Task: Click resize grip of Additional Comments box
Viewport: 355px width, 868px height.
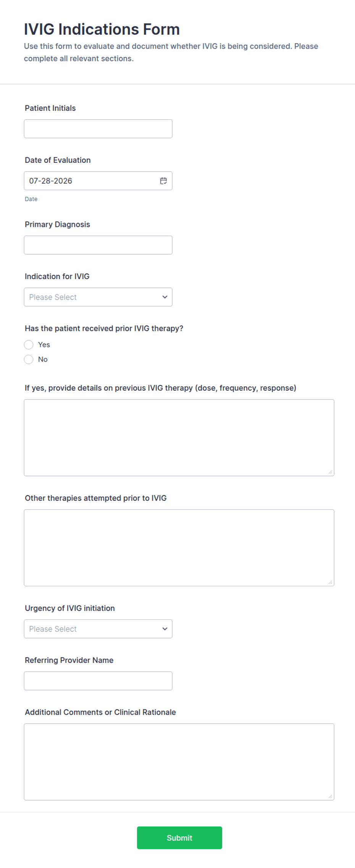Action: tap(330, 796)
